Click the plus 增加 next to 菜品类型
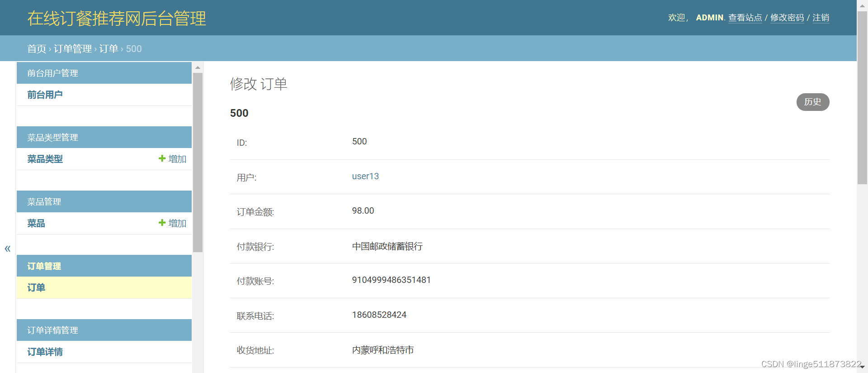The image size is (868, 373). pos(172,159)
